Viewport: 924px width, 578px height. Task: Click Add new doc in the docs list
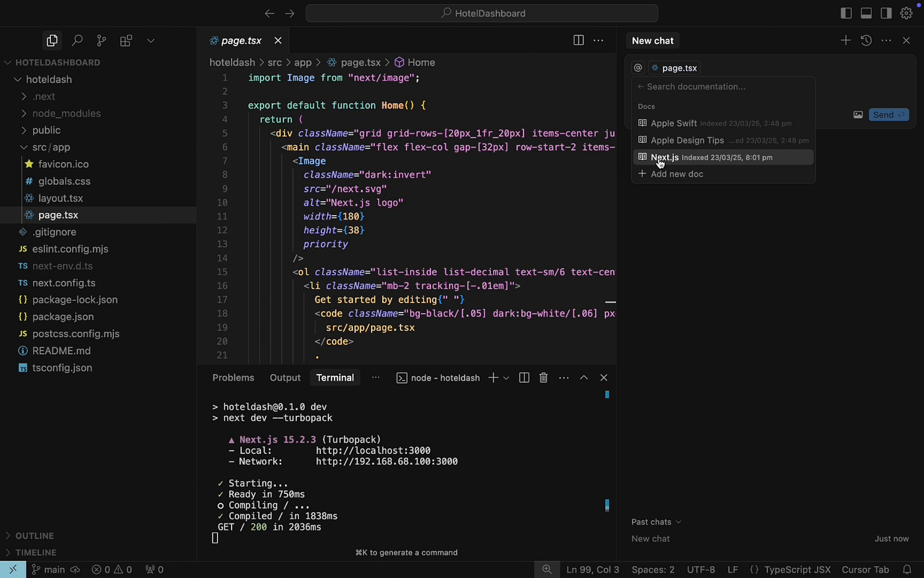coord(677,174)
